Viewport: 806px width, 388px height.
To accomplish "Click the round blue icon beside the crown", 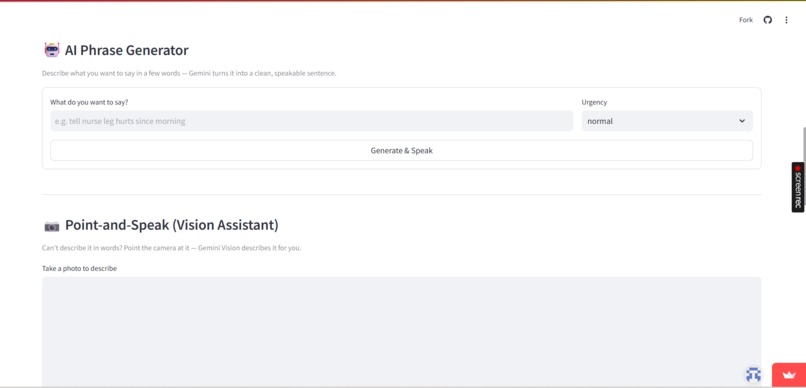I will 754,374.
